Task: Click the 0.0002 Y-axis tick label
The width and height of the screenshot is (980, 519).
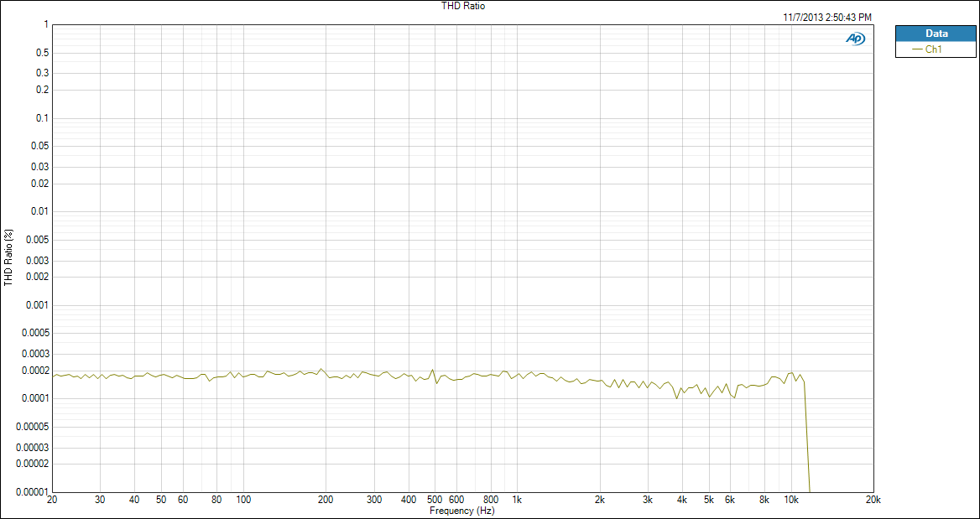Action: [x=35, y=371]
